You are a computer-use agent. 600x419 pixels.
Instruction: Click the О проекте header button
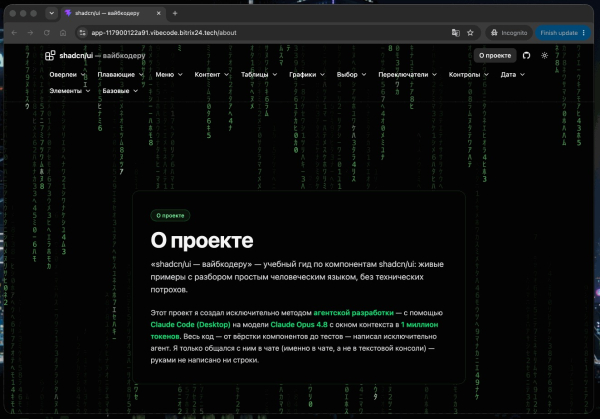[x=495, y=55]
